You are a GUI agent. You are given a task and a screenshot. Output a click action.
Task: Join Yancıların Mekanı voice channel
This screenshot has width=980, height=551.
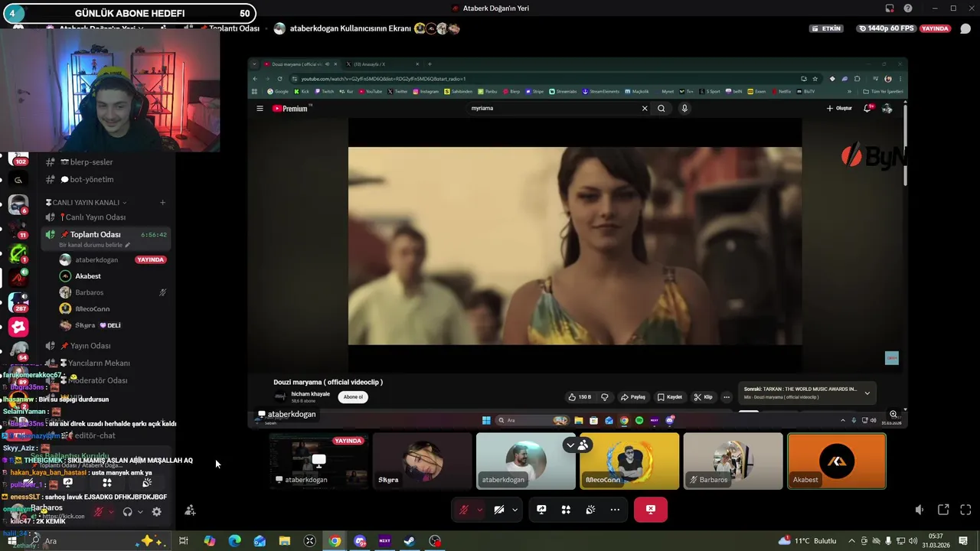click(x=100, y=363)
